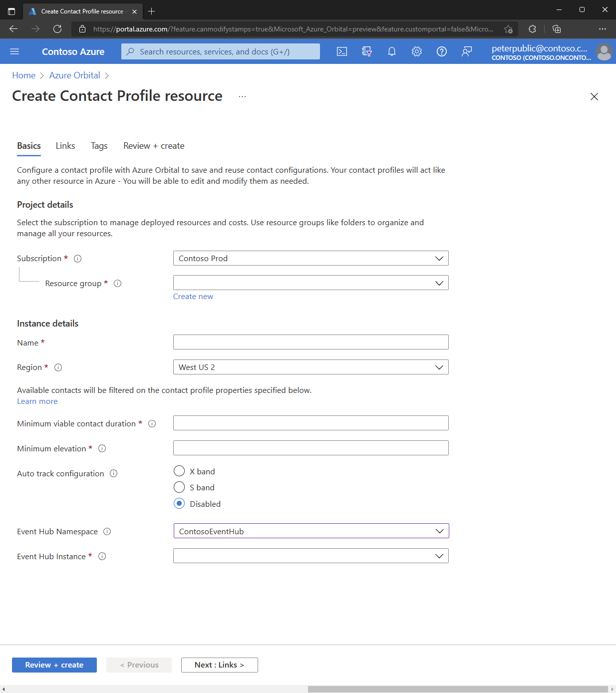Focus the portal search box
This screenshot has width=616, height=693.
(x=221, y=51)
